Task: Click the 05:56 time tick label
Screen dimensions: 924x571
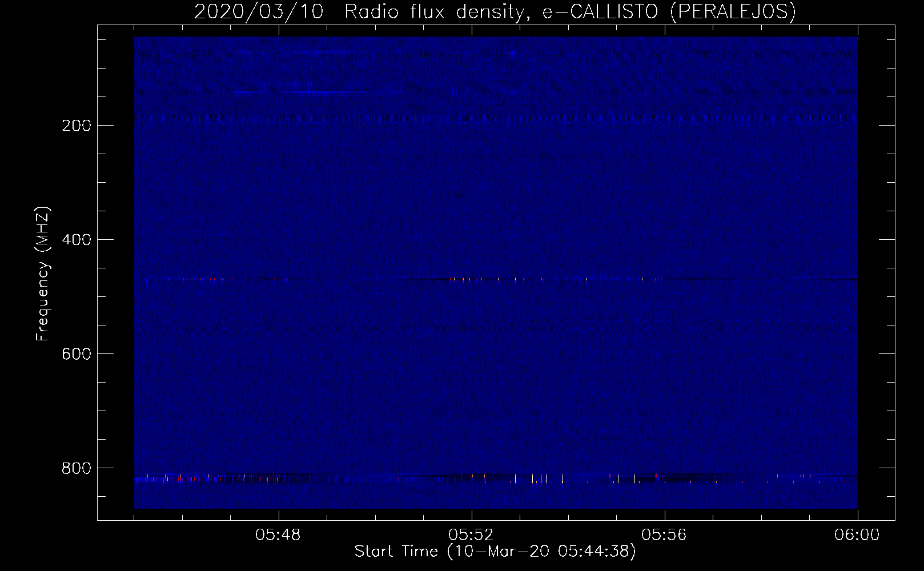Action: [x=664, y=535]
